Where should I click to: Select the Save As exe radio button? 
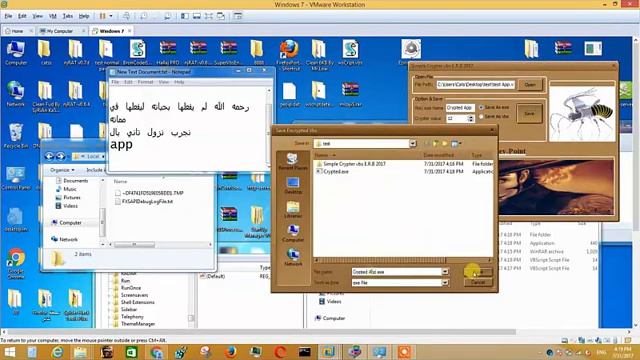click(x=482, y=107)
